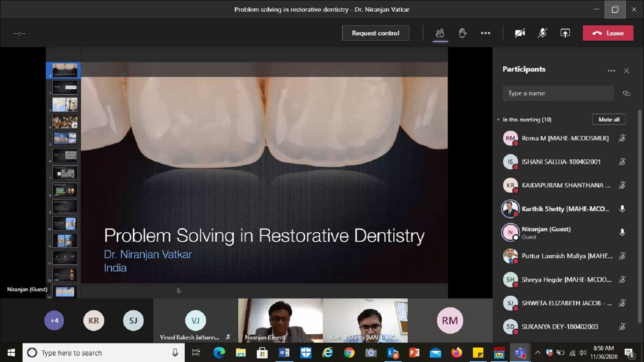Toggle the camera on
The height and width of the screenshot is (362, 644).
[x=520, y=33]
